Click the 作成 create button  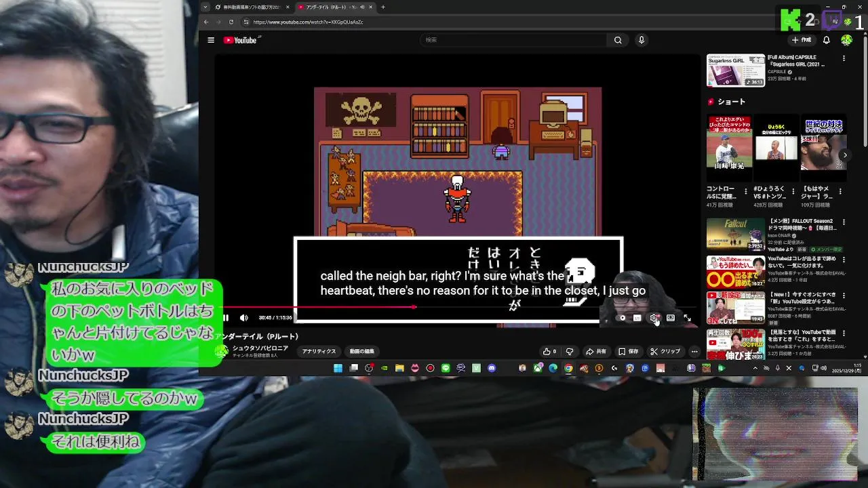801,40
